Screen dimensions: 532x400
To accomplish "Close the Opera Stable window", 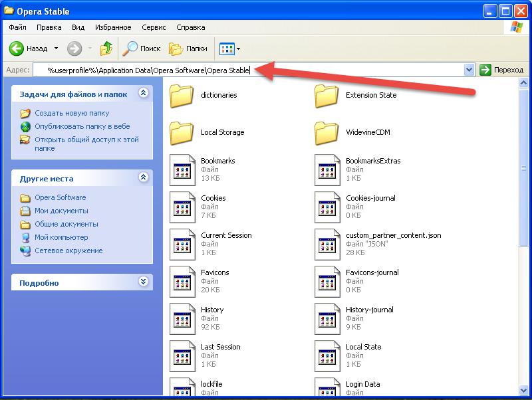I will (521, 11).
